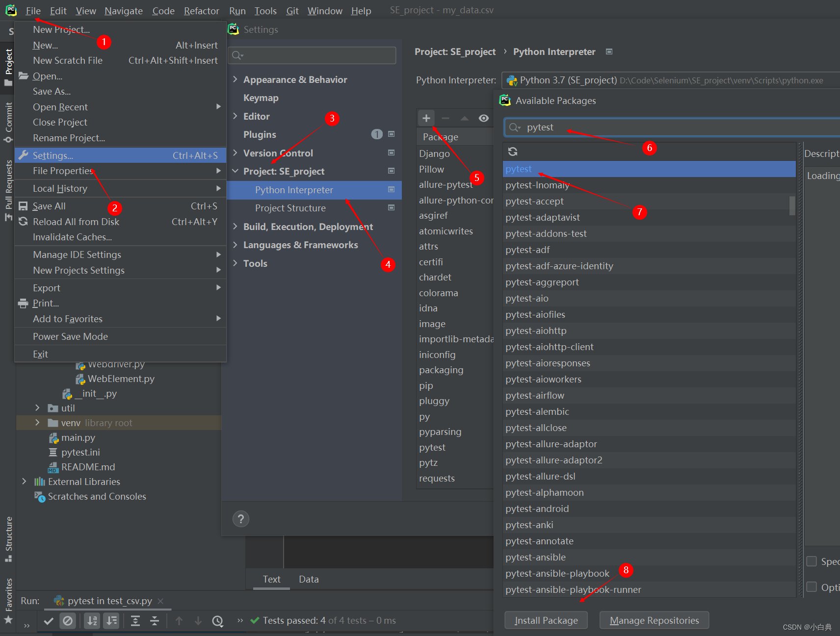Click the Install Package button
840x636 pixels.
[x=546, y=620]
